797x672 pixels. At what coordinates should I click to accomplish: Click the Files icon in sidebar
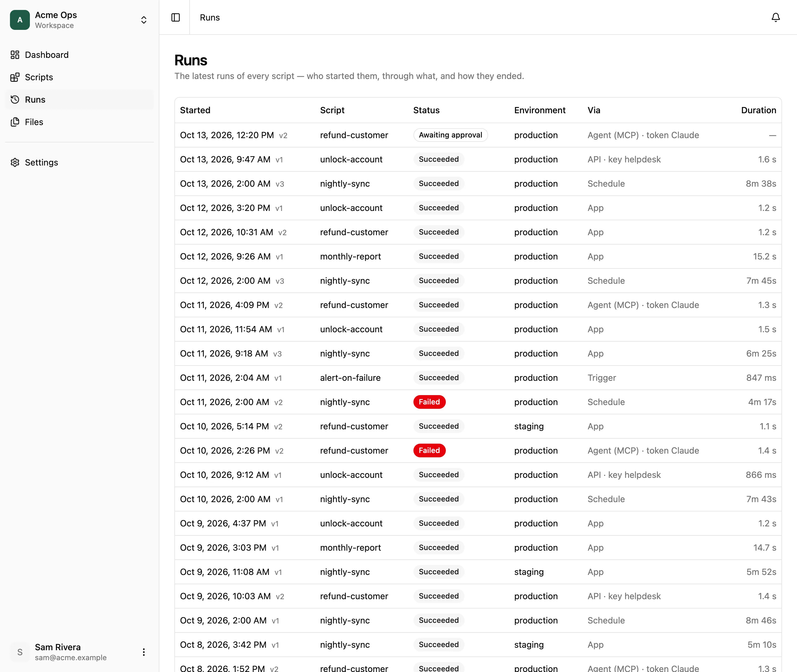click(x=15, y=122)
